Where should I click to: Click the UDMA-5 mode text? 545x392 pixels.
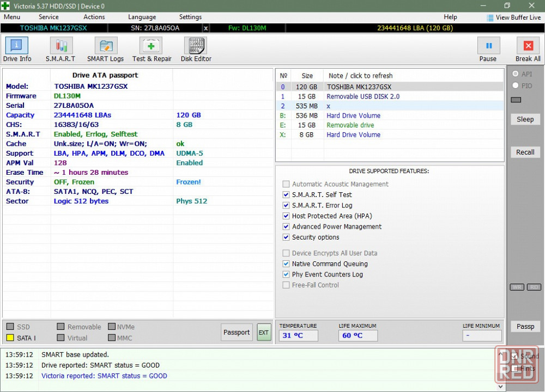(x=190, y=154)
